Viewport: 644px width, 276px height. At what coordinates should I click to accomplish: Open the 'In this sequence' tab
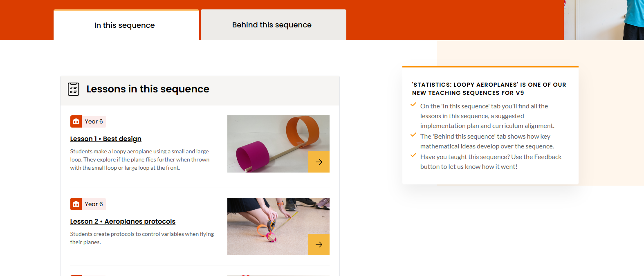[x=125, y=25]
